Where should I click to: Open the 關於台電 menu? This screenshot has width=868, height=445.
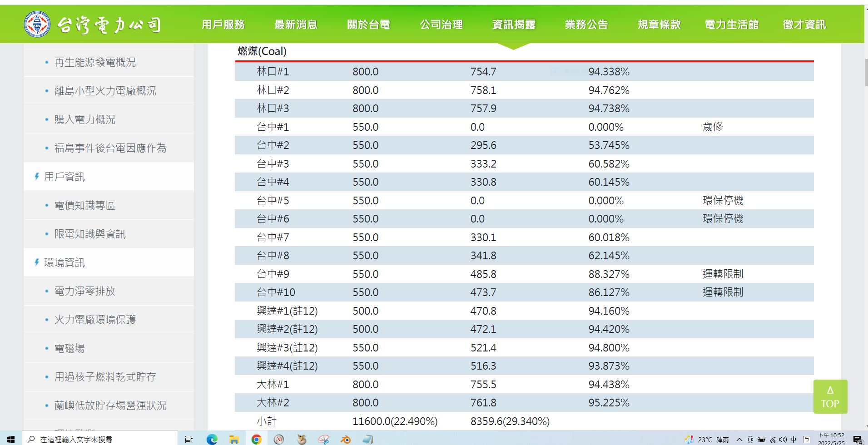368,25
